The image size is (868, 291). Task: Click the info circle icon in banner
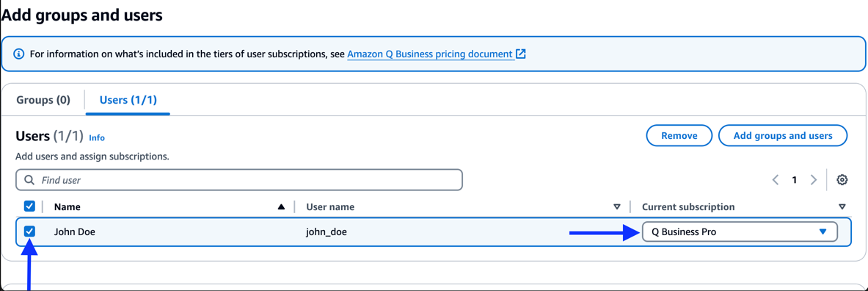(19, 54)
